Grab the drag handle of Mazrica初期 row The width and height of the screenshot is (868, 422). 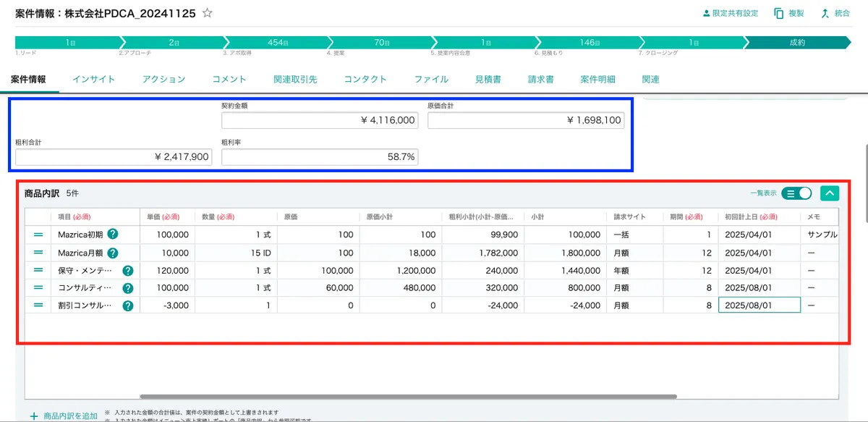(x=38, y=235)
